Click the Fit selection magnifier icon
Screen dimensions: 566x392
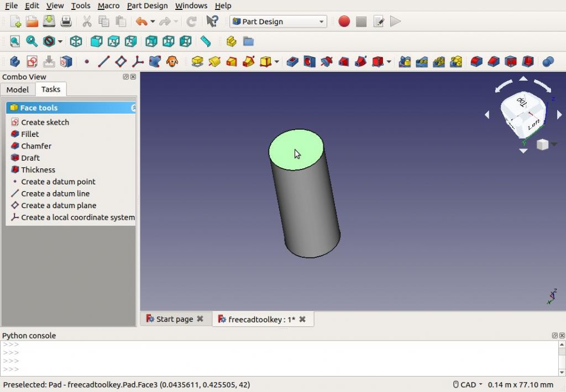coord(32,41)
